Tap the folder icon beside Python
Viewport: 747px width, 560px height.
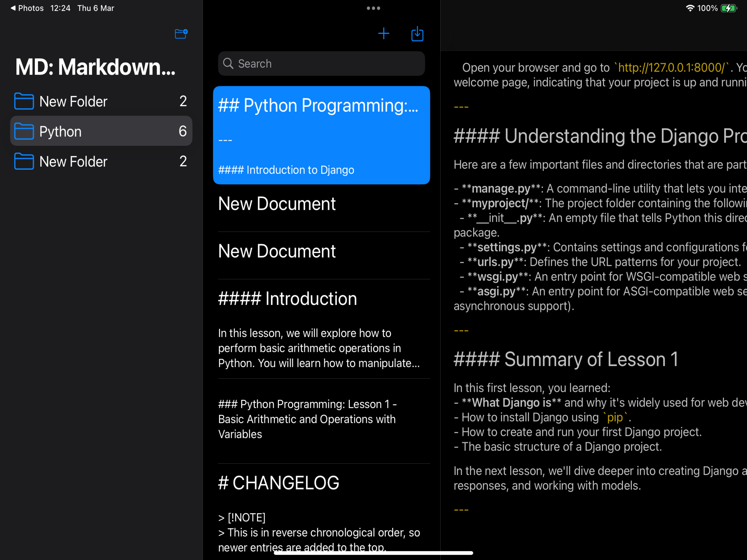[24, 131]
